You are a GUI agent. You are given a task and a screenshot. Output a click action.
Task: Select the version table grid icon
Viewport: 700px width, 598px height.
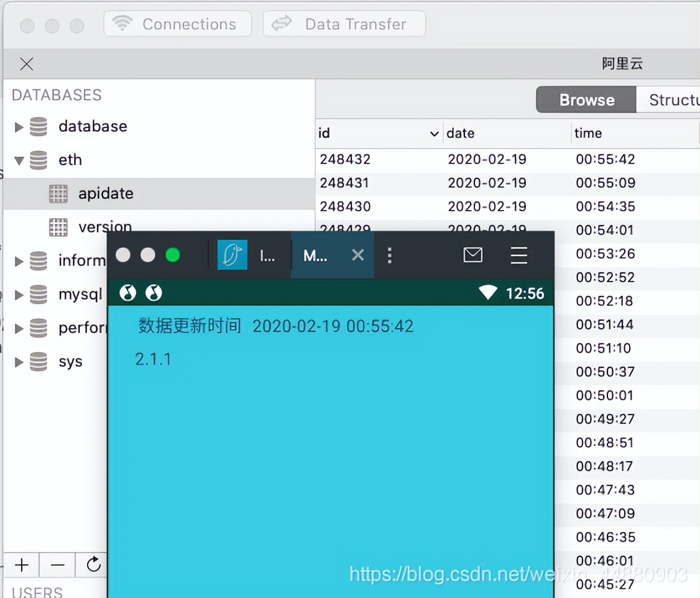click(x=58, y=227)
